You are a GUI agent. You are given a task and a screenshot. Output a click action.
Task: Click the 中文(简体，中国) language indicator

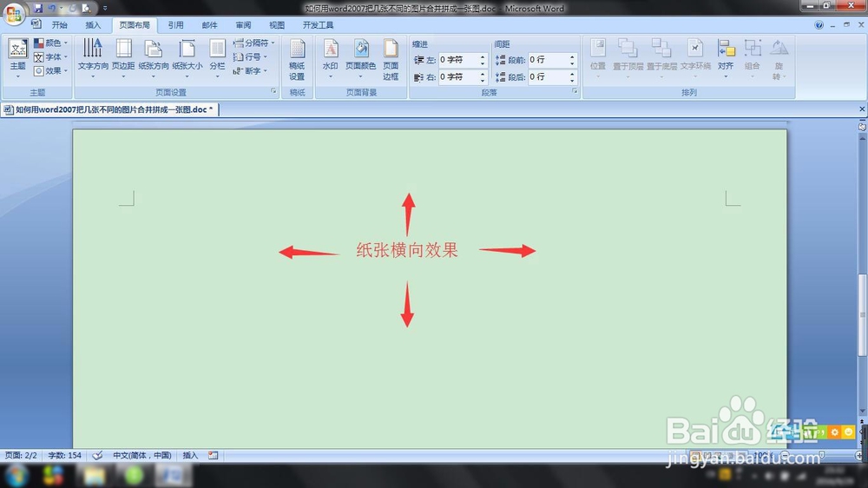(142, 455)
